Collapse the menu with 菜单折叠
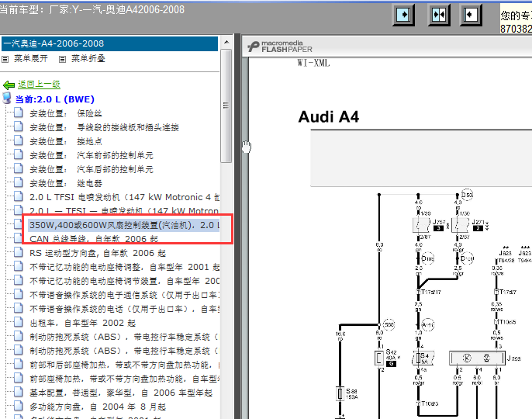 pos(88,59)
